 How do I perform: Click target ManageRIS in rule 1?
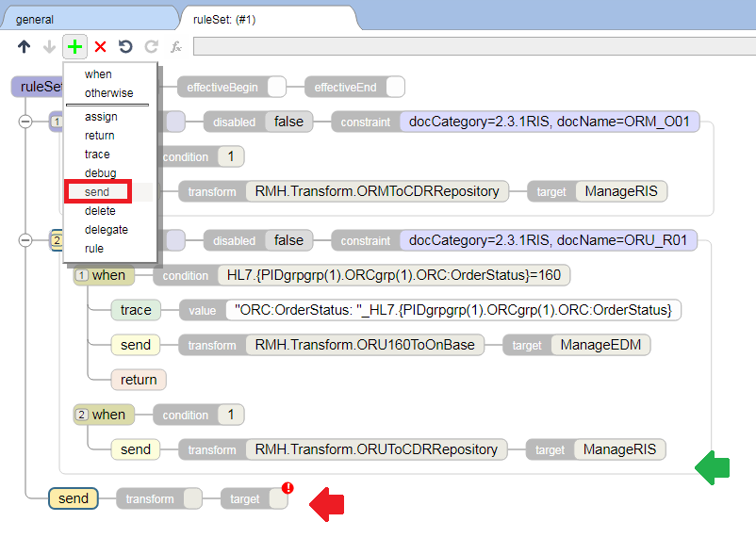(x=621, y=191)
